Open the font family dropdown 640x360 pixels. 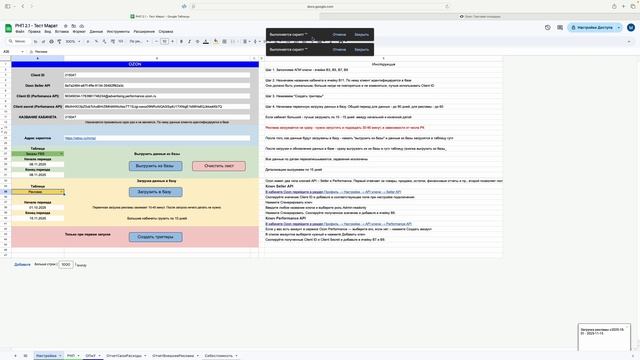pyautogui.click(x=139, y=41)
